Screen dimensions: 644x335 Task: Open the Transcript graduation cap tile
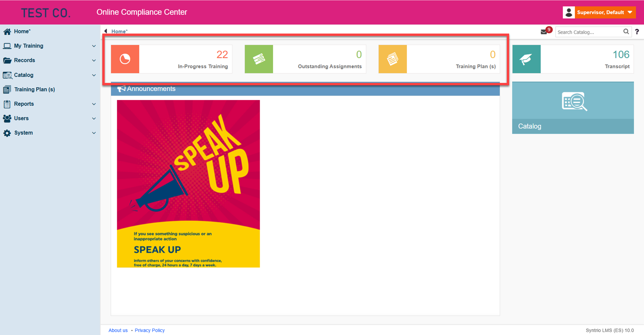click(x=527, y=59)
